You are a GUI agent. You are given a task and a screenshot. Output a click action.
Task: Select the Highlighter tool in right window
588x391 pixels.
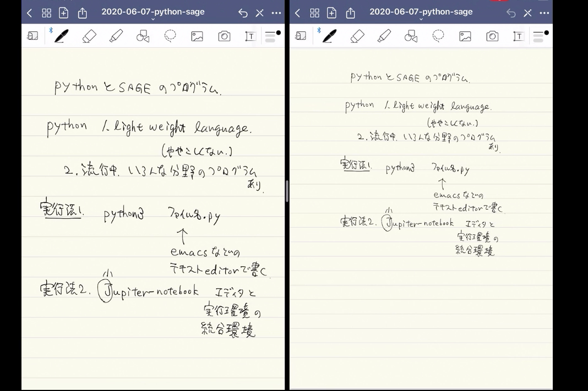coord(384,36)
